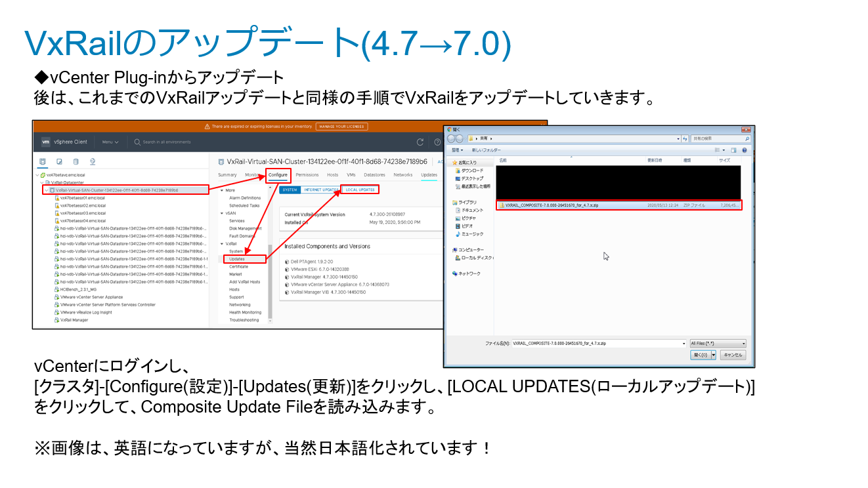Open the vSphere Client Menu dropdown
Image resolution: width=868 pixels, height=488 pixels.
(x=110, y=142)
